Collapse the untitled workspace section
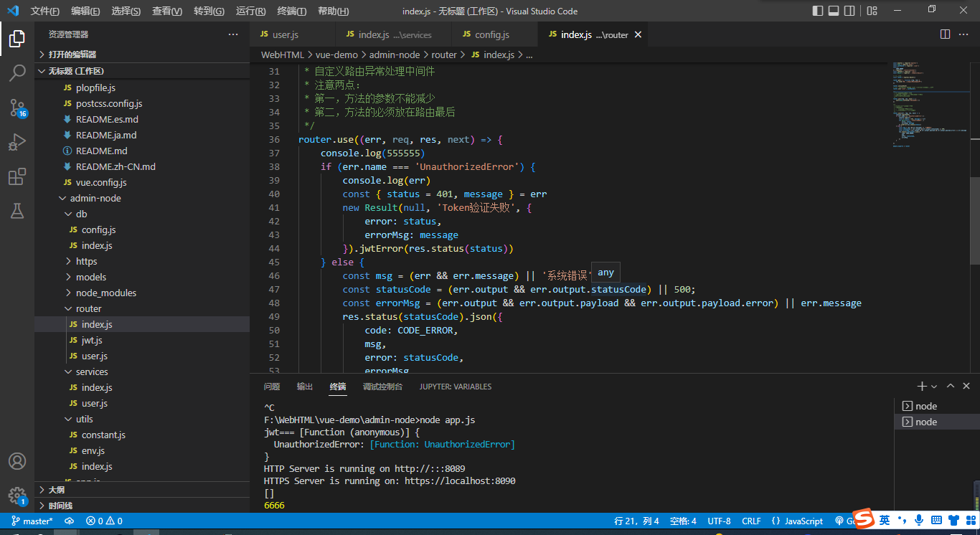 coord(142,71)
